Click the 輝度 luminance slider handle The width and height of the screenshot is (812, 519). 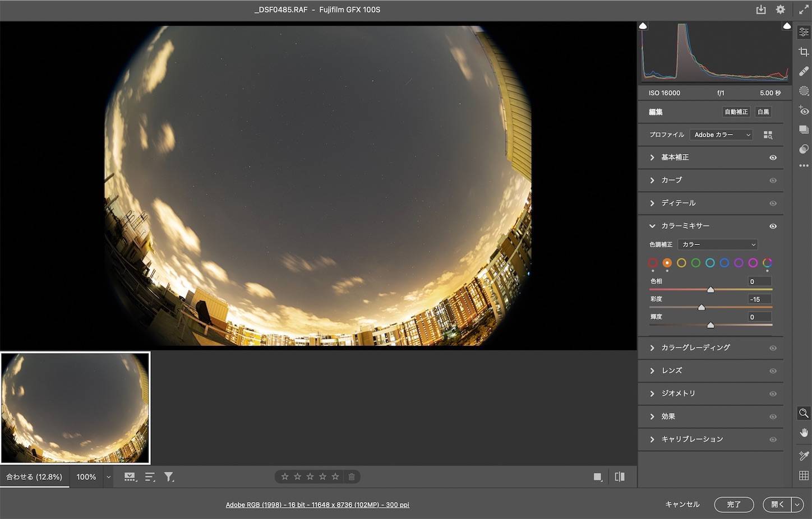click(x=710, y=325)
